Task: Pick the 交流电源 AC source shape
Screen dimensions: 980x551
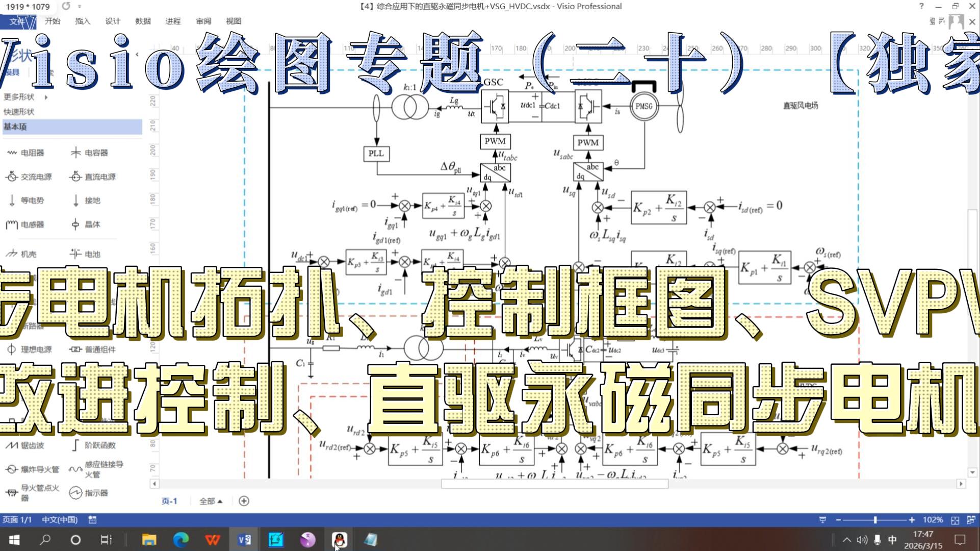Action: [x=29, y=177]
